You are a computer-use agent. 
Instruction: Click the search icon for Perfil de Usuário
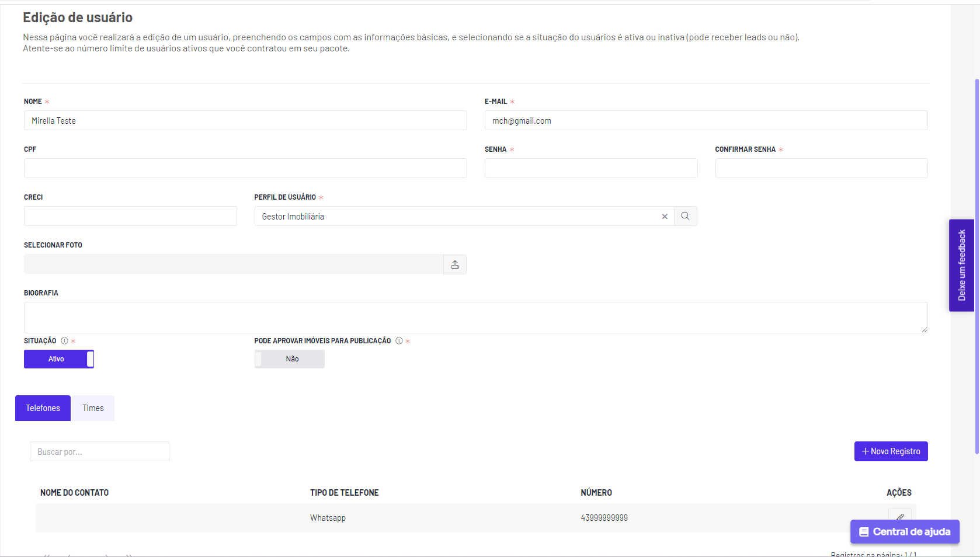685,216
